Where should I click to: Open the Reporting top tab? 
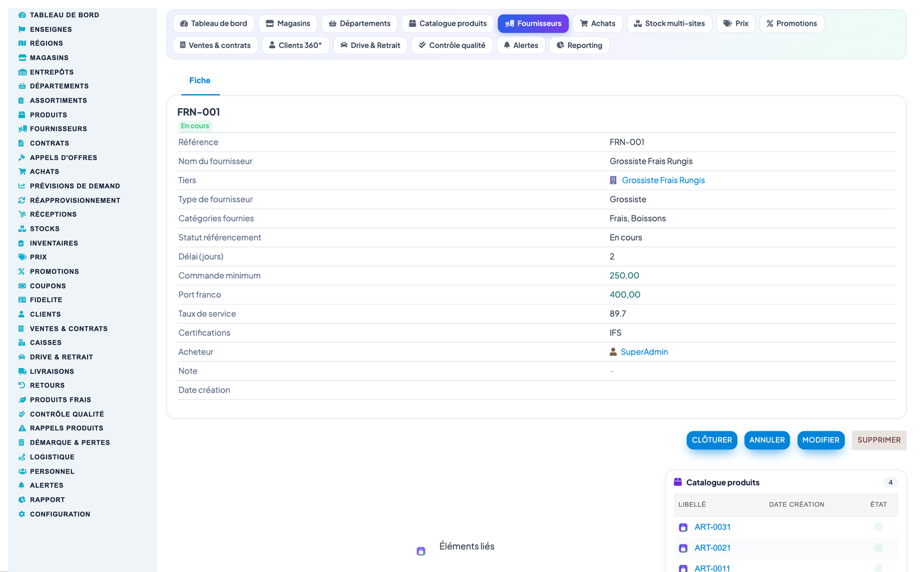[x=579, y=45]
